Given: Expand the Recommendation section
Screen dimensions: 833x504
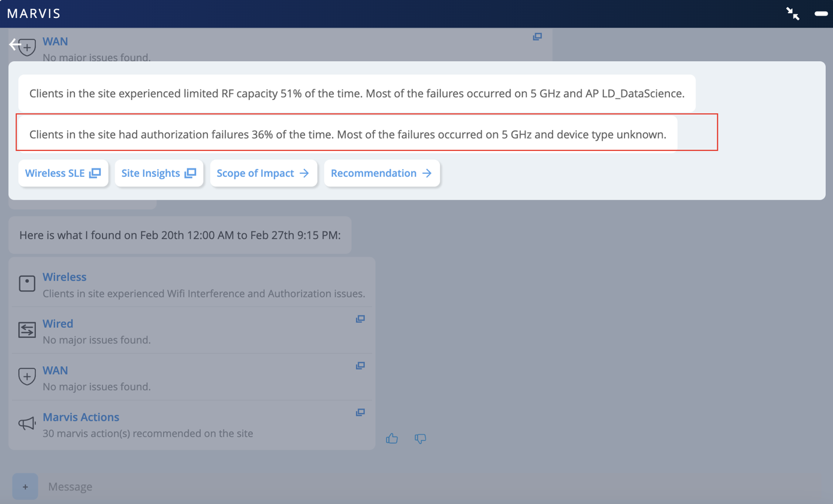Looking at the screenshot, I should (382, 173).
